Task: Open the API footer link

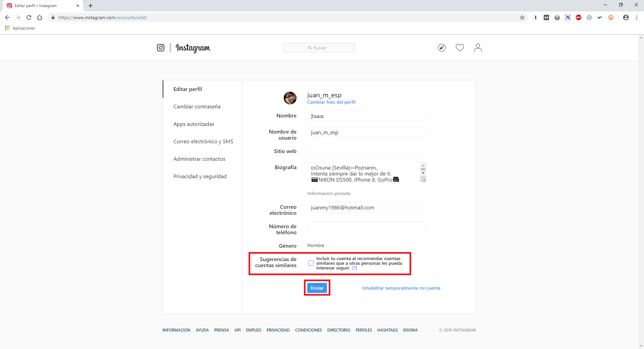Action: (237, 330)
